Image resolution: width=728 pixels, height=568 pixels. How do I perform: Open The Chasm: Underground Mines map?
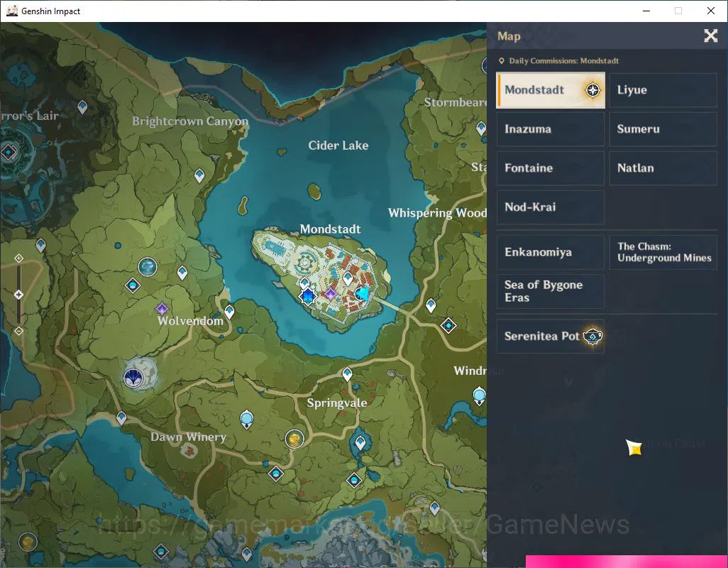663,252
